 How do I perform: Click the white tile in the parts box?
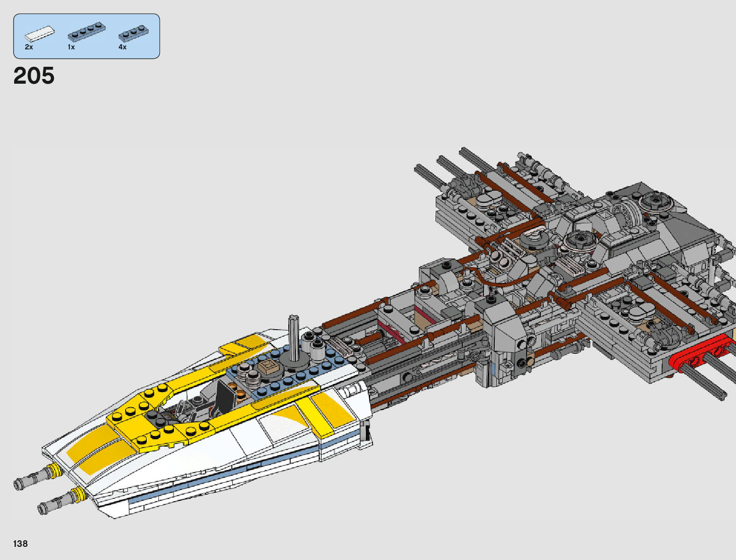click(x=40, y=34)
